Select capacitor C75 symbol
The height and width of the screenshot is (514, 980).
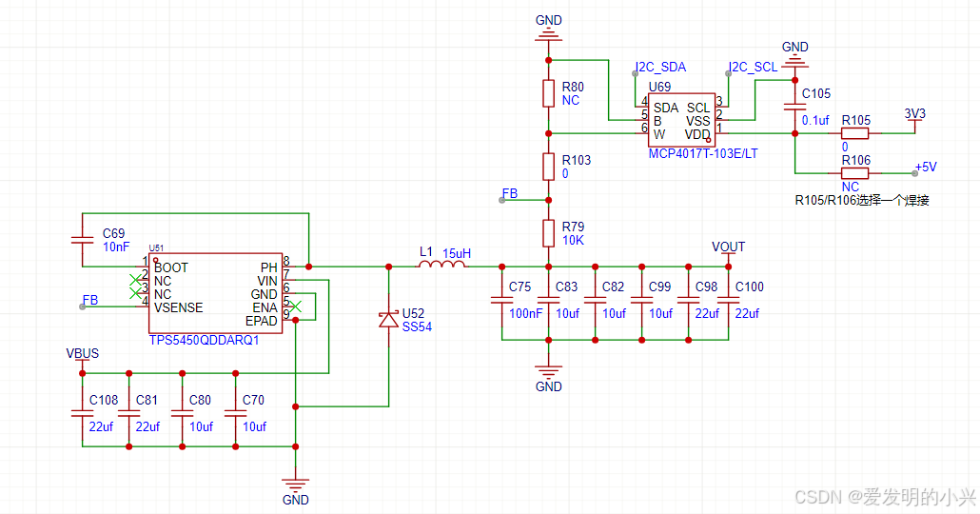(x=501, y=300)
